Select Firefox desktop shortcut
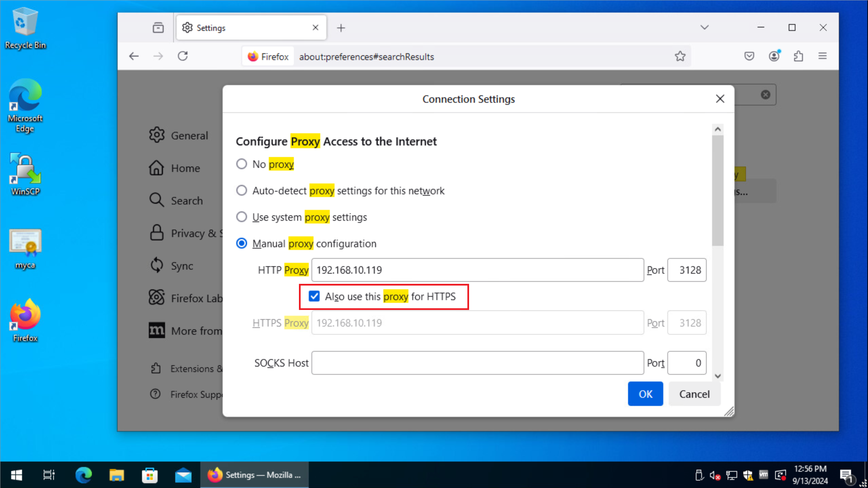The height and width of the screenshot is (488, 868). tap(25, 320)
